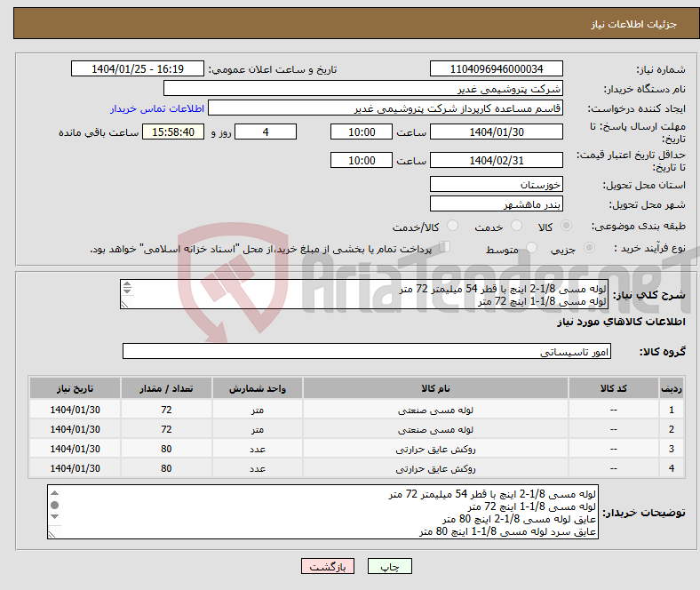The image size is (700, 590).
Task: Click quantity 72 in row 1
Action: [x=166, y=410]
